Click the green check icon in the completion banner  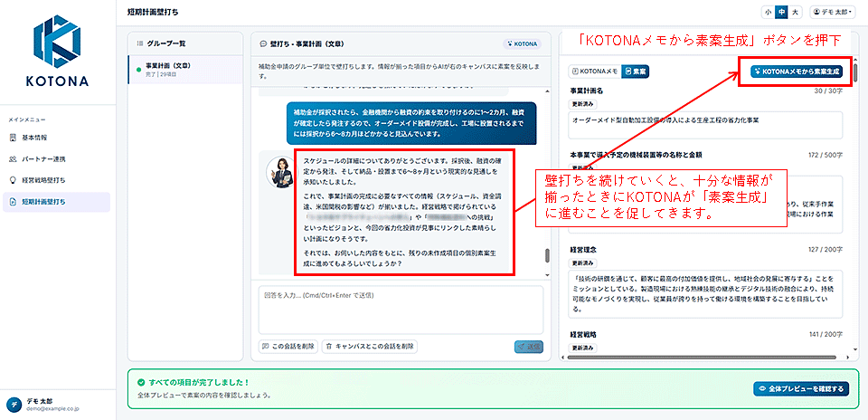(141, 382)
